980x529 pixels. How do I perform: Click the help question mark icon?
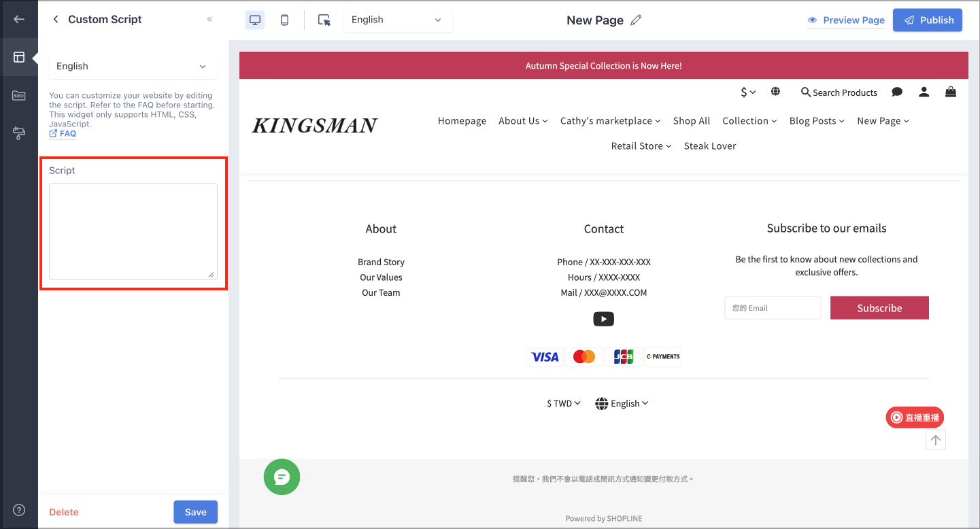19,510
